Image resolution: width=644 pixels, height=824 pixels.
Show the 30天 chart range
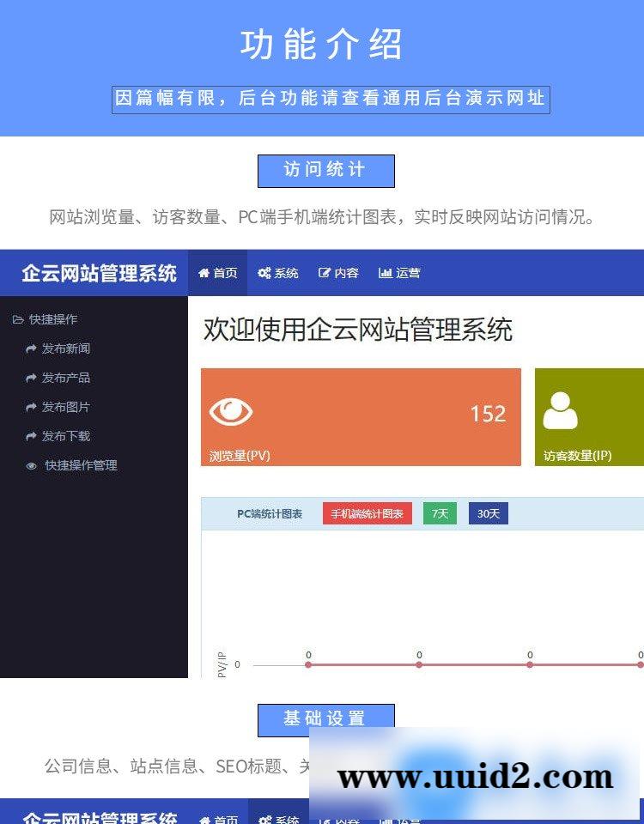489,513
